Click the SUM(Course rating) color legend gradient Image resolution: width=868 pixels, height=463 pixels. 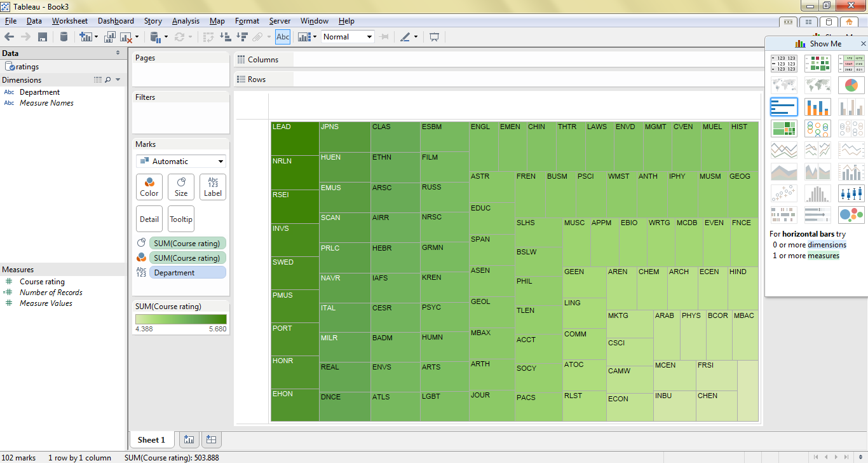(180, 319)
